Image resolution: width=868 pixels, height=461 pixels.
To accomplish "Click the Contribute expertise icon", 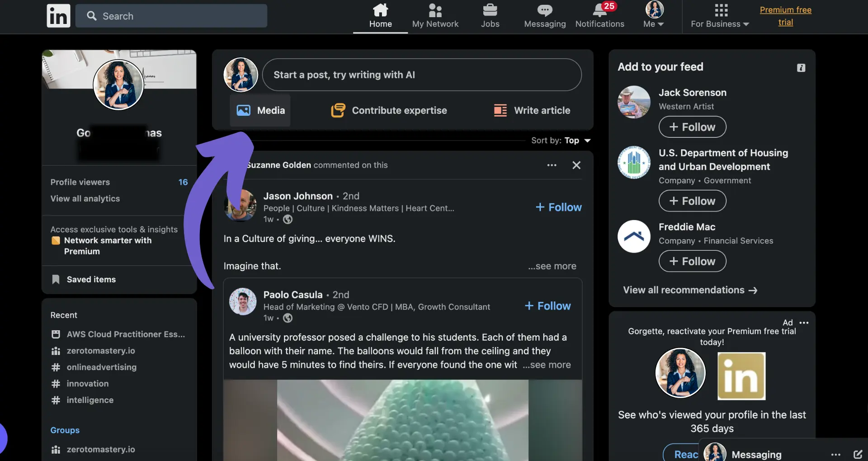I will pos(338,110).
